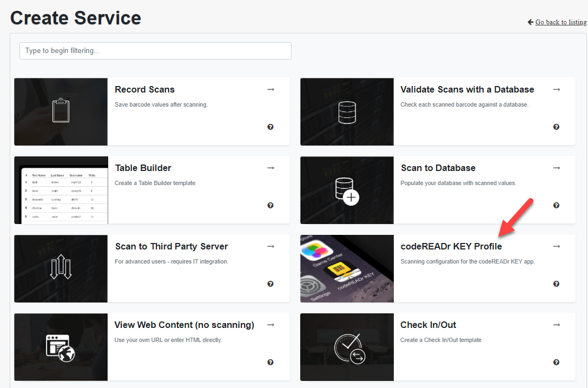
Task: Click the up-down arrows thumbnail for Third Party Server
Action: 61,268
